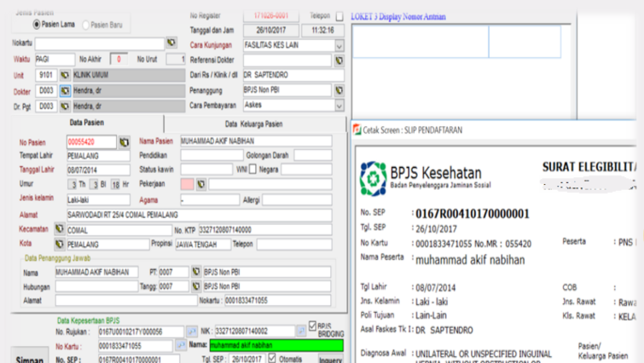This screenshot has height=363, width=644.
Task: Open PT lookup icon beside 0007
Action: (x=196, y=272)
